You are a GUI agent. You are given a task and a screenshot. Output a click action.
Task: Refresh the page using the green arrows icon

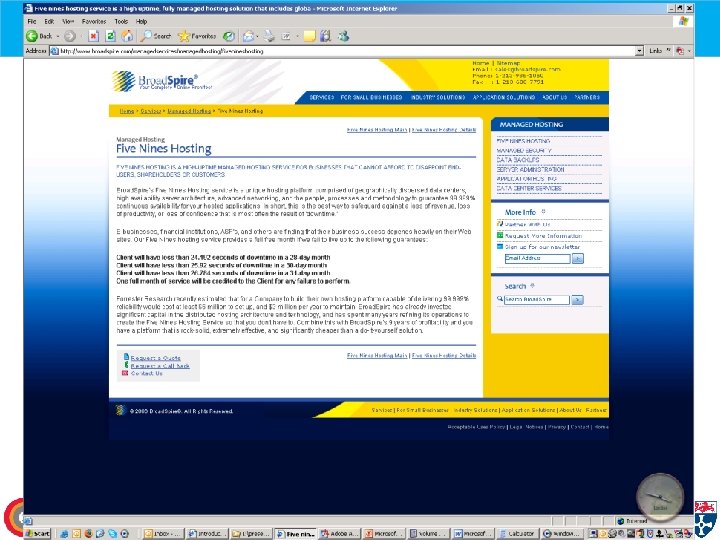pyautogui.click(x=111, y=36)
